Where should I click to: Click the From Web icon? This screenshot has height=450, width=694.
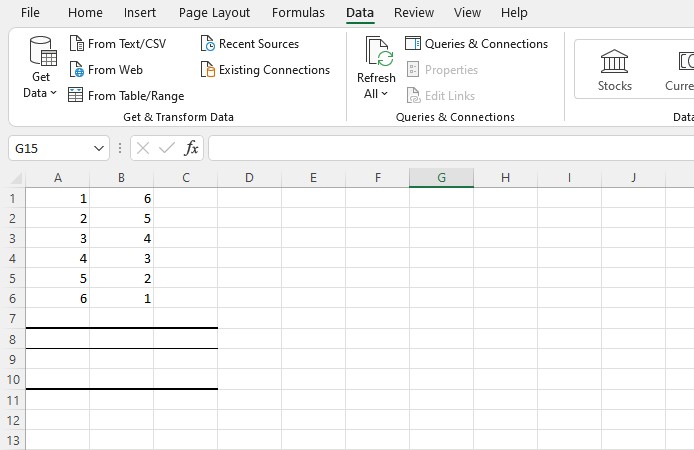pyautogui.click(x=76, y=70)
